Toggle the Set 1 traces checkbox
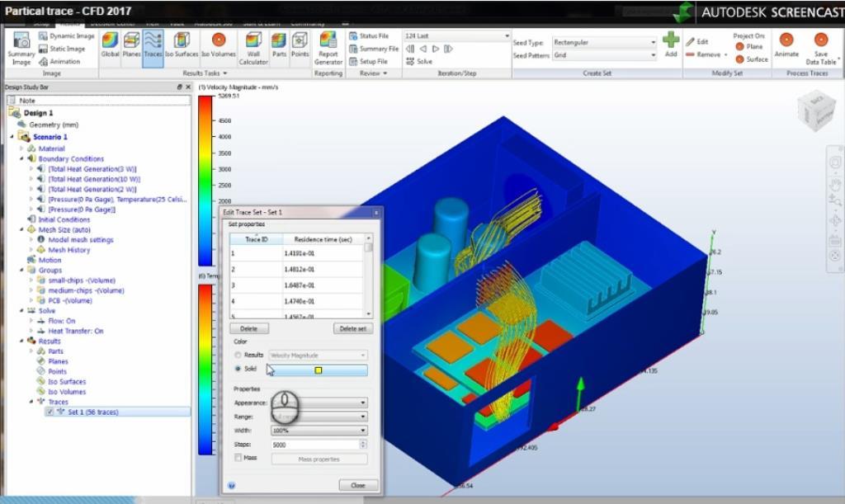The image size is (845, 504). (x=50, y=412)
